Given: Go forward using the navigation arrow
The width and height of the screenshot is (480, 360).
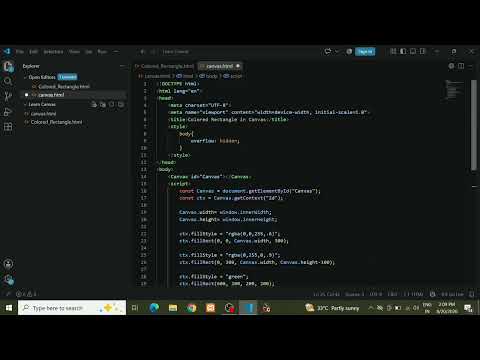Looking at the screenshot, I should [x=153, y=52].
